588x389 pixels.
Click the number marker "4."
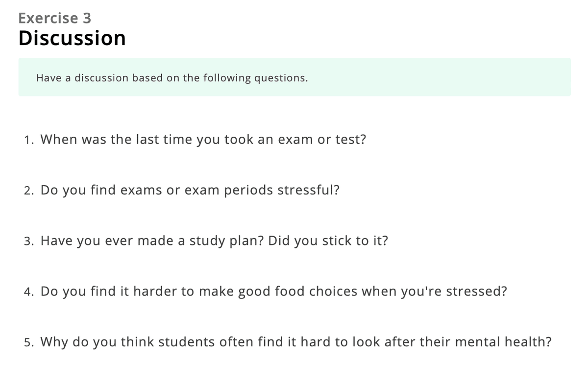[x=29, y=292]
